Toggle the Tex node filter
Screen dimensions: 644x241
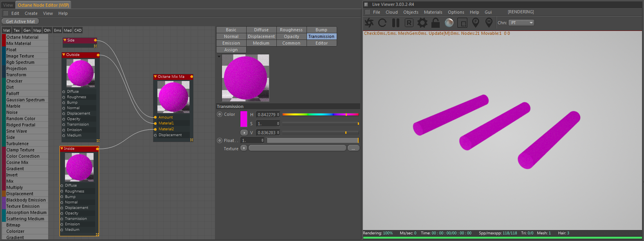click(x=16, y=30)
